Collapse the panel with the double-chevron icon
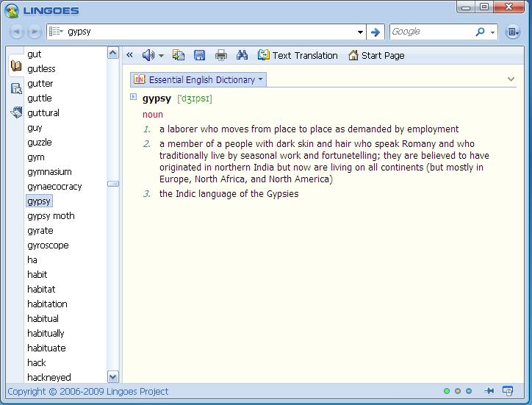Screen dimensions: 532x405 click(129, 55)
